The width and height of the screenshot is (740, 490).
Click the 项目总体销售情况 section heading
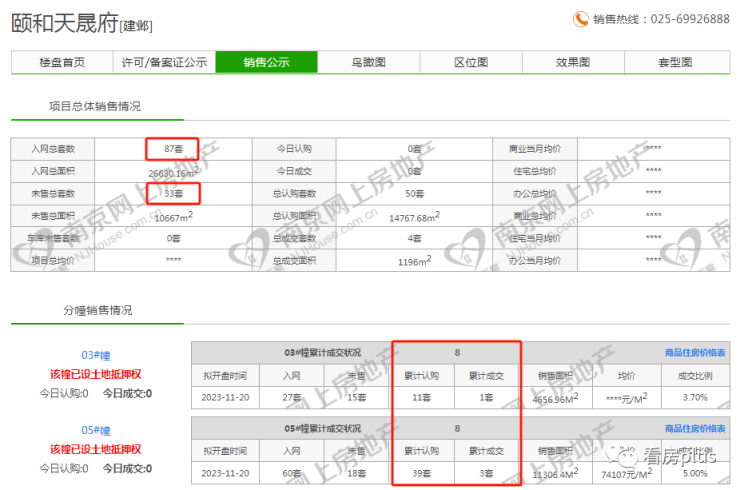[95, 106]
